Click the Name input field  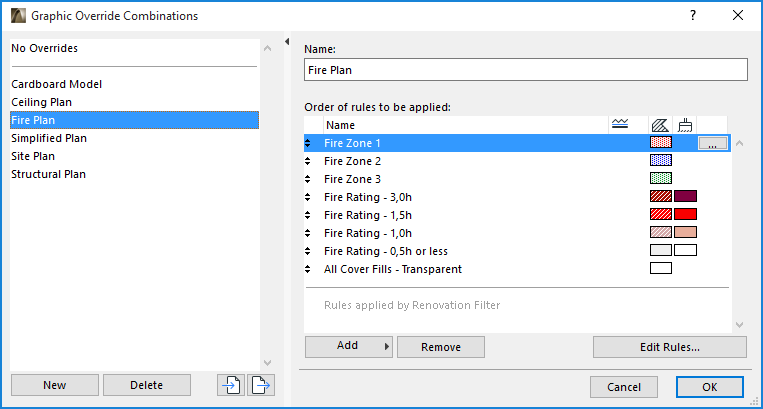pyautogui.click(x=525, y=70)
